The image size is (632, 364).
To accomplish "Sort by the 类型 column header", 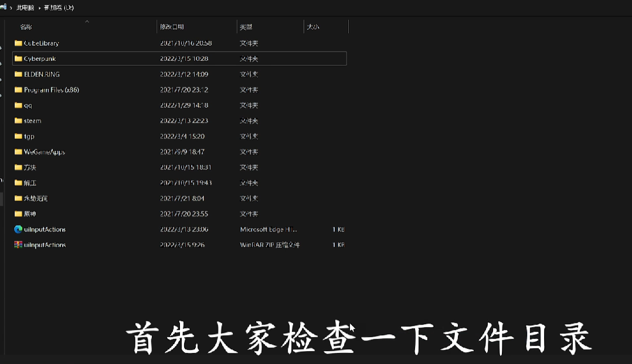I will pos(246,27).
